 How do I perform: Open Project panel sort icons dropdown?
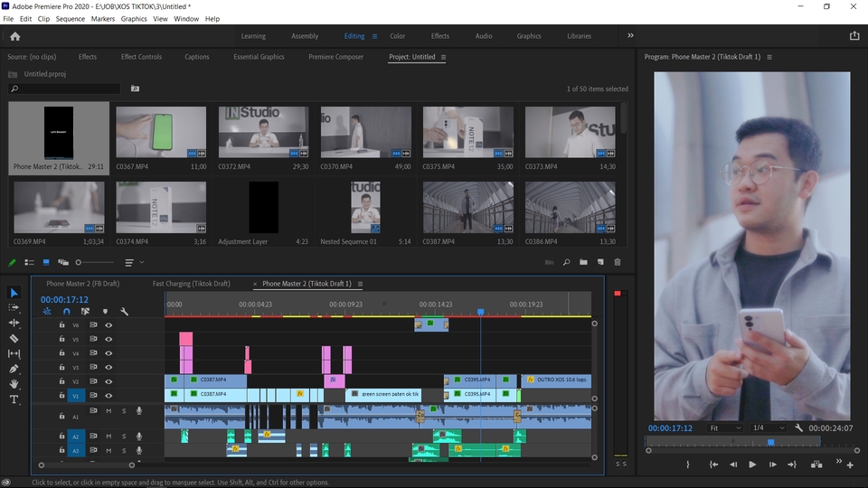point(134,262)
